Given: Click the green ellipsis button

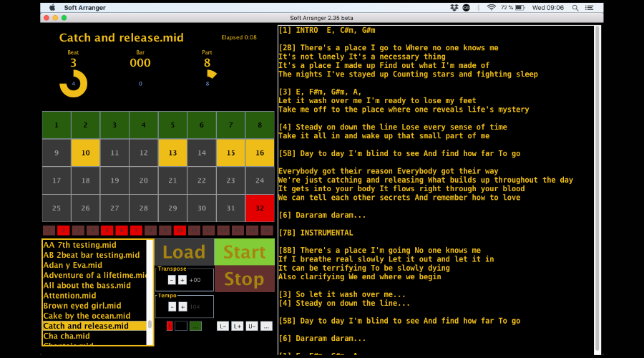Looking at the screenshot, I should point(195,326).
